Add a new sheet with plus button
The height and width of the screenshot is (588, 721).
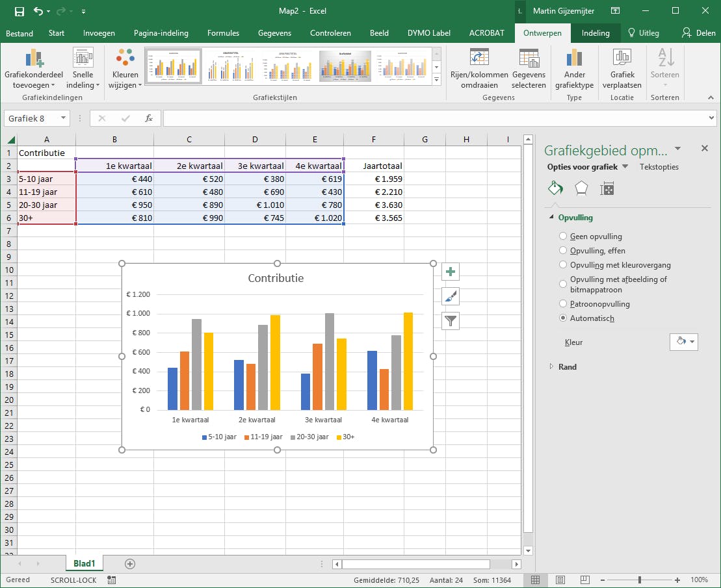pos(130,563)
